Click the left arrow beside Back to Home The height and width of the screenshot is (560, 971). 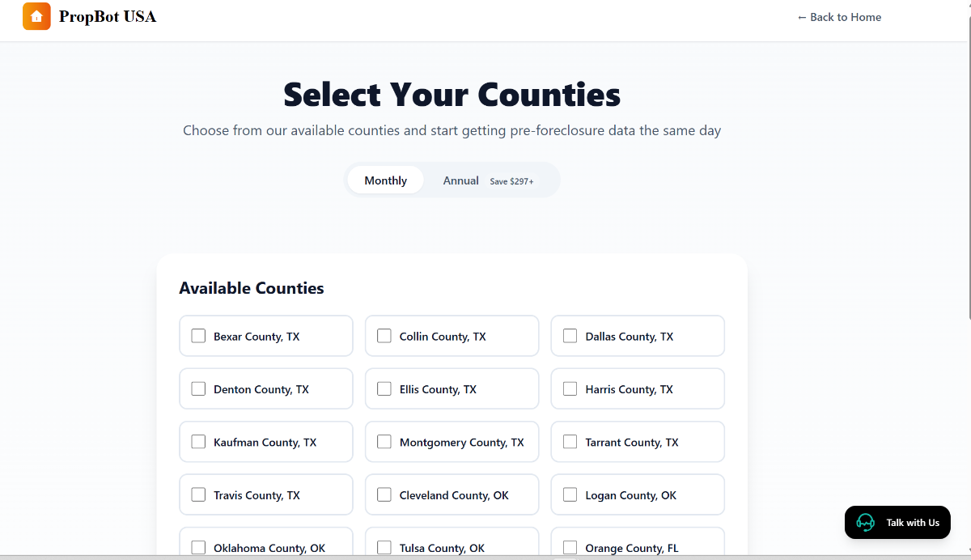click(802, 17)
